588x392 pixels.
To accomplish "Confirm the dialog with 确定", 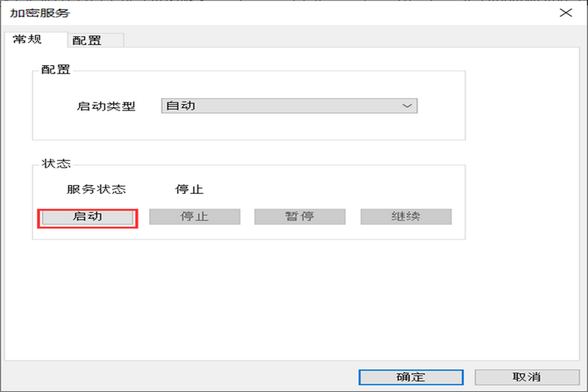I will tap(411, 377).
